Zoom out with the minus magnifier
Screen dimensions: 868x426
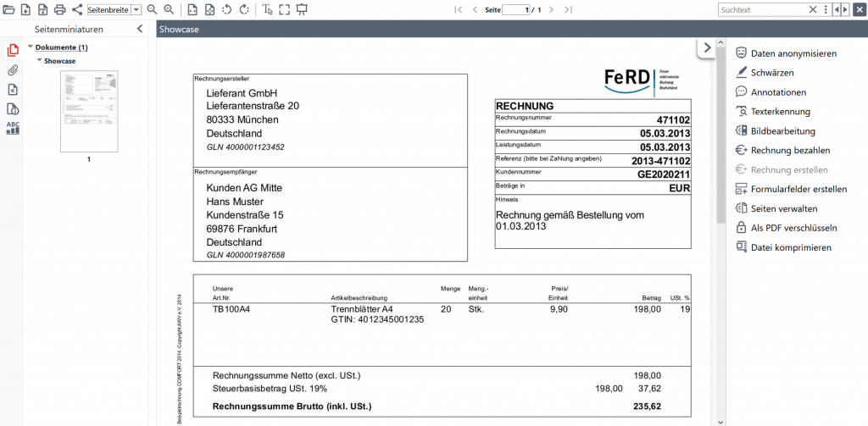click(152, 9)
